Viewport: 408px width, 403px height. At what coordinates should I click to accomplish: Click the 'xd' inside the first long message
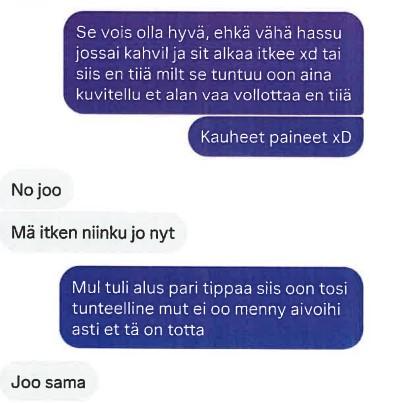click(309, 54)
